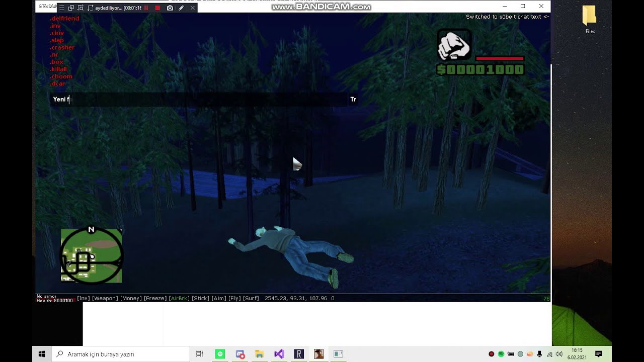Click the No armor status text
Screen dimensions: 644x362
pos(47,296)
